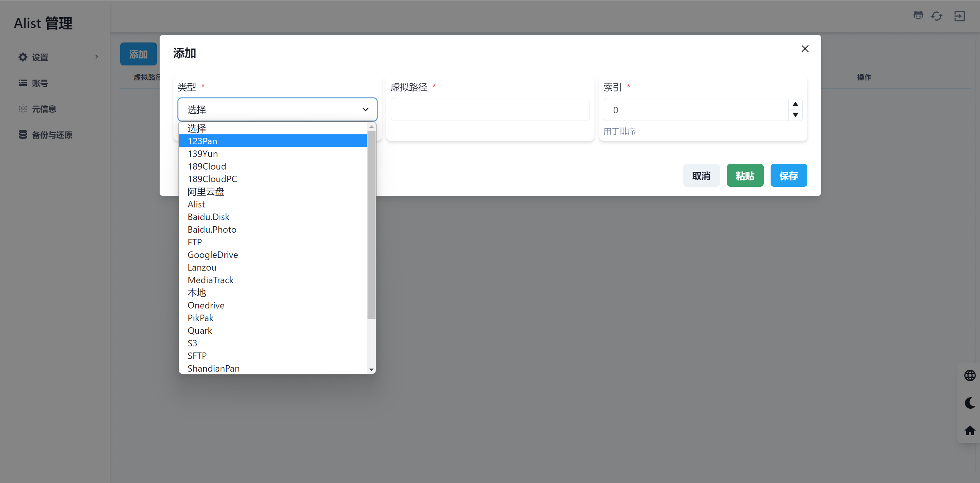This screenshot has width=980, height=483.
Task: Click the blue 保存 button
Action: pyautogui.click(x=789, y=176)
